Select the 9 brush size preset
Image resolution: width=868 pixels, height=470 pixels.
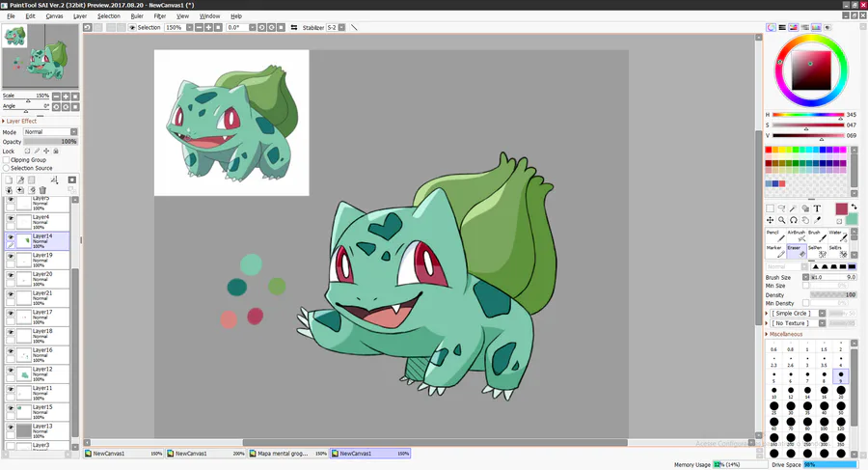pos(841,377)
